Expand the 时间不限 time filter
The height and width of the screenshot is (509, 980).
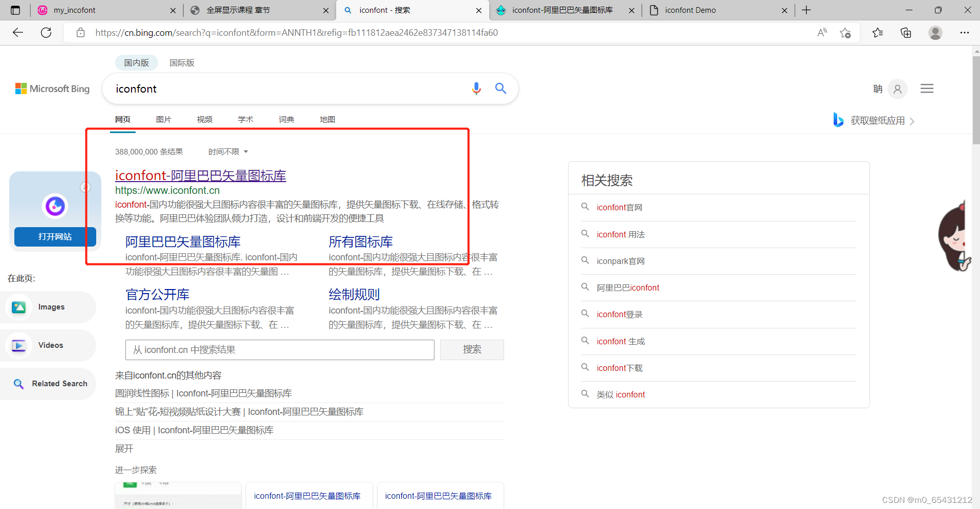coord(228,152)
